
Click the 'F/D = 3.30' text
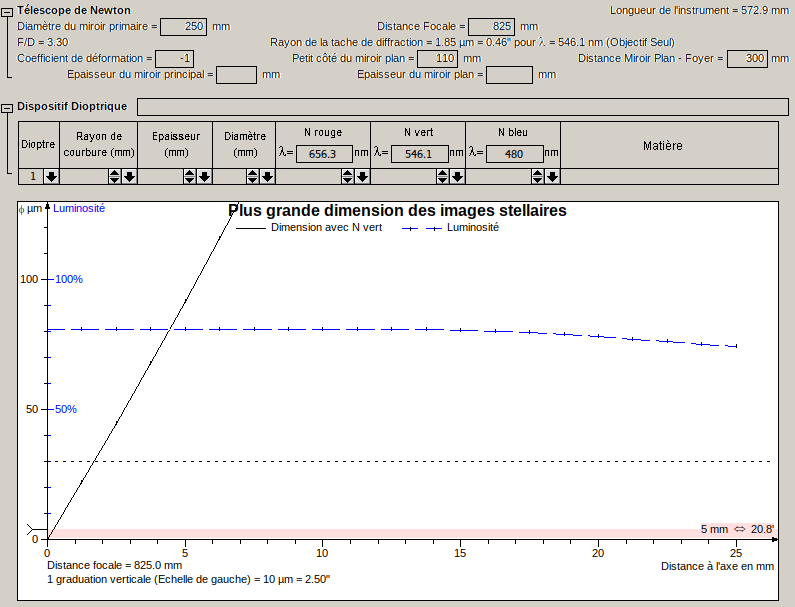coord(43,43)
